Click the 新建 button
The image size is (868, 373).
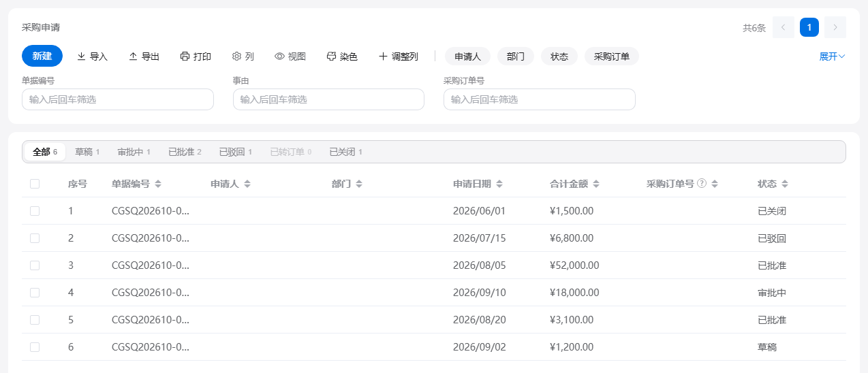click(x=42, y=56)
